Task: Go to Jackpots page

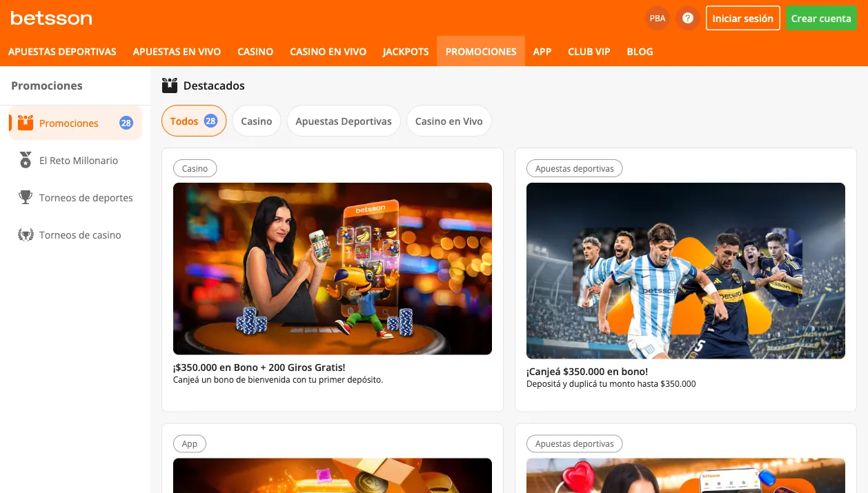Action: point(406,52)
